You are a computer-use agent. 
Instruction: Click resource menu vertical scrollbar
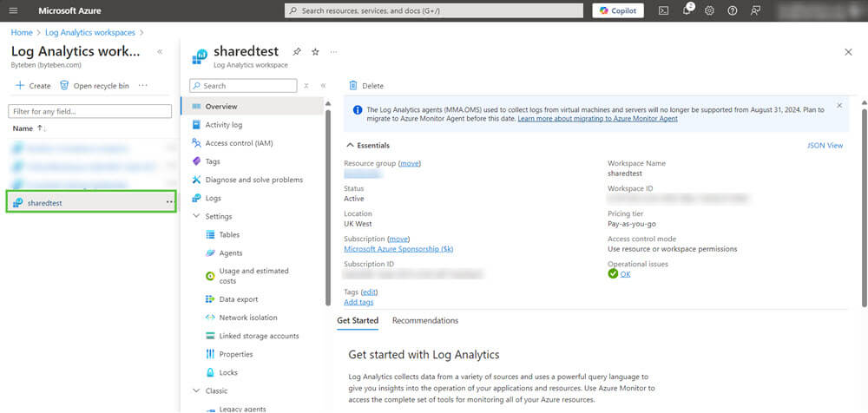click(328, 207)
